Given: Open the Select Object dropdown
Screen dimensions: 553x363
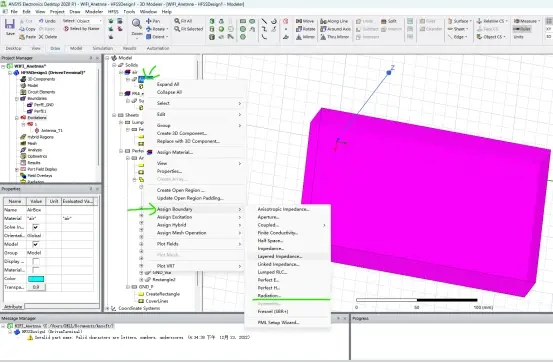Looking at the screenshot, I should pos(89,21).
